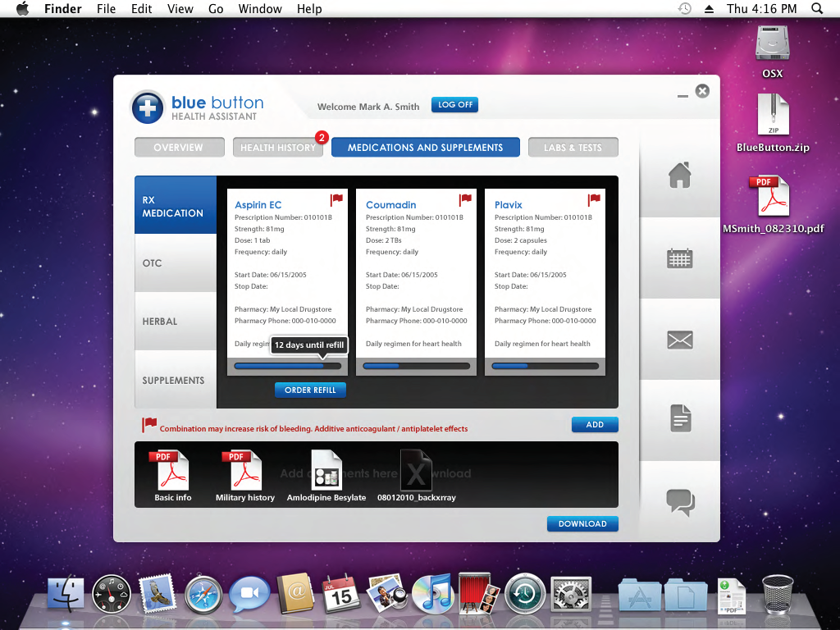Open the Trash in the dock

tap(778, 595)
